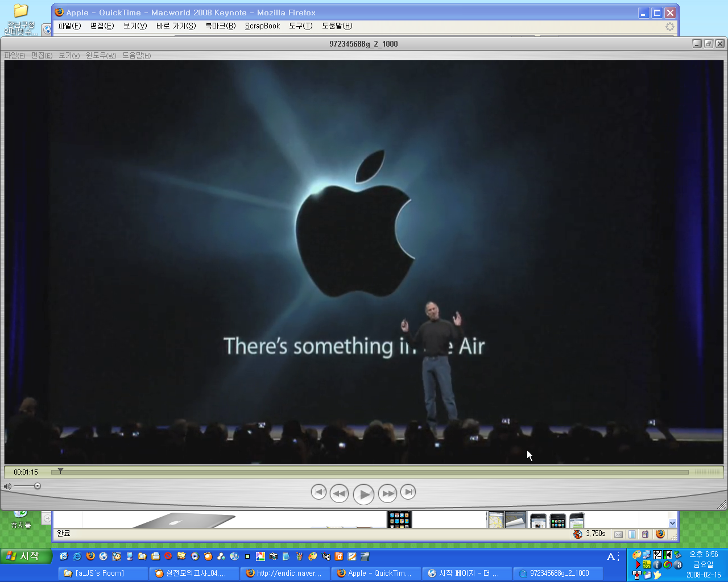Click the network computers tray icon
Viewport: 728px width, 582px height.
(x=647, y=554)
